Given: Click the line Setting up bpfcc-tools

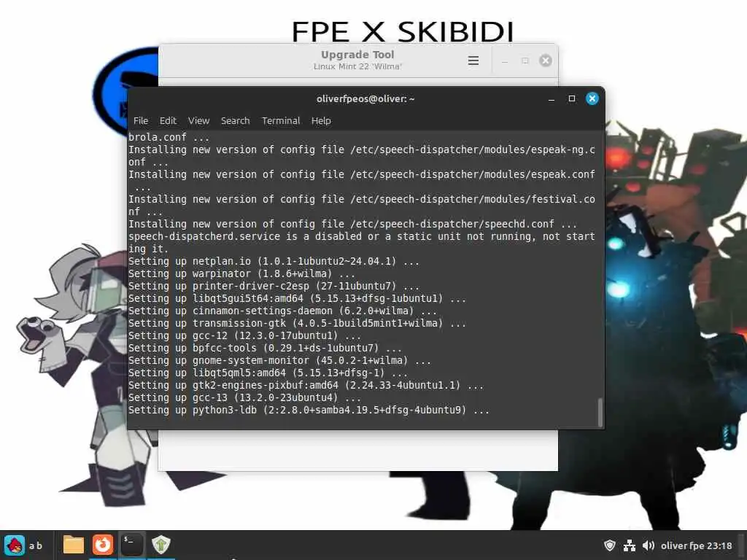Looking at the screenshot, I should click(x=265, y=348).
